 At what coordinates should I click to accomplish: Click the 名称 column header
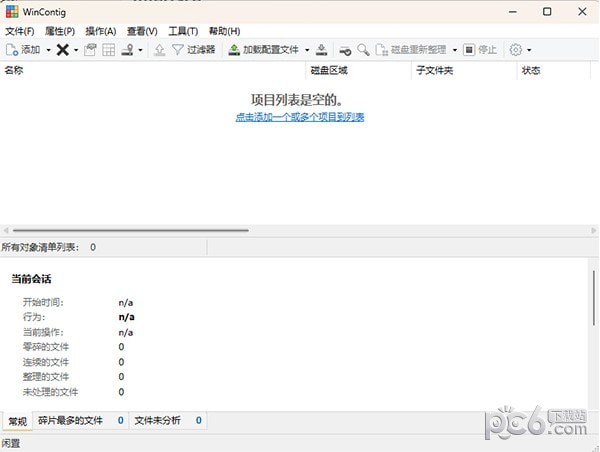(x=153, y=70)
